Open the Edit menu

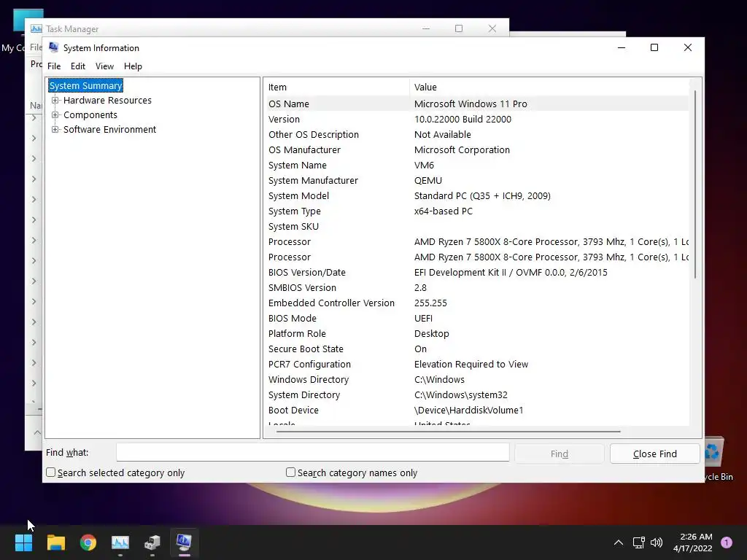tap(77, 66)
